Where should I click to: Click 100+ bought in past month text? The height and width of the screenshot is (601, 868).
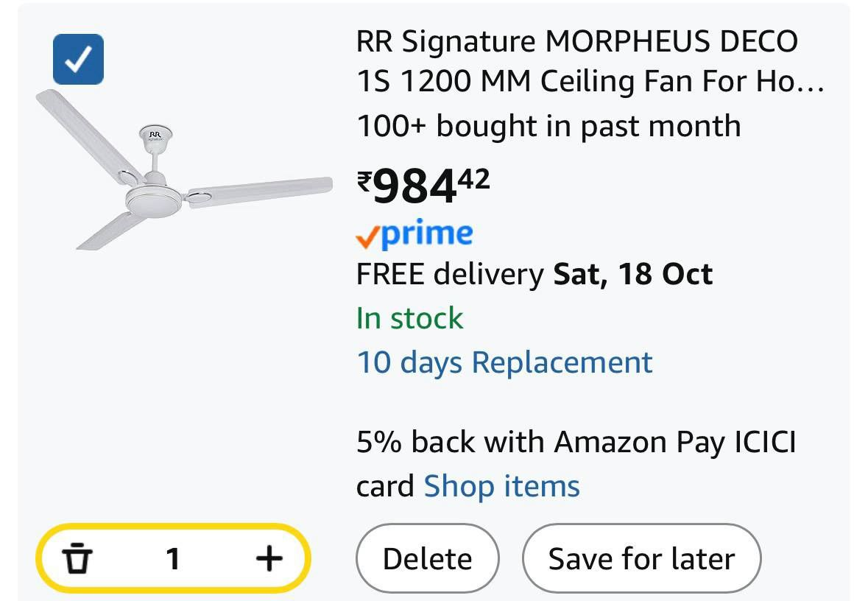tap(548, 126)
